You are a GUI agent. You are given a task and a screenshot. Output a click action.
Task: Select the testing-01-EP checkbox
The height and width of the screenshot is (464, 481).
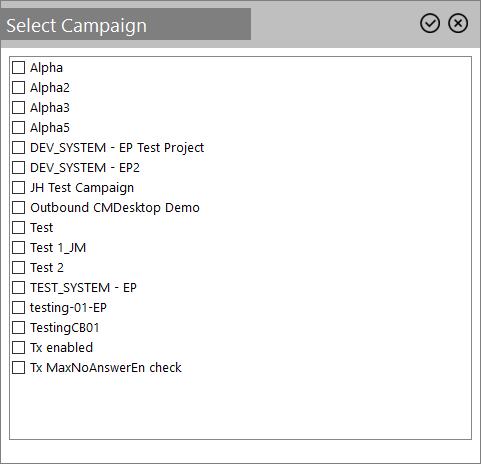tap(18, 307)
